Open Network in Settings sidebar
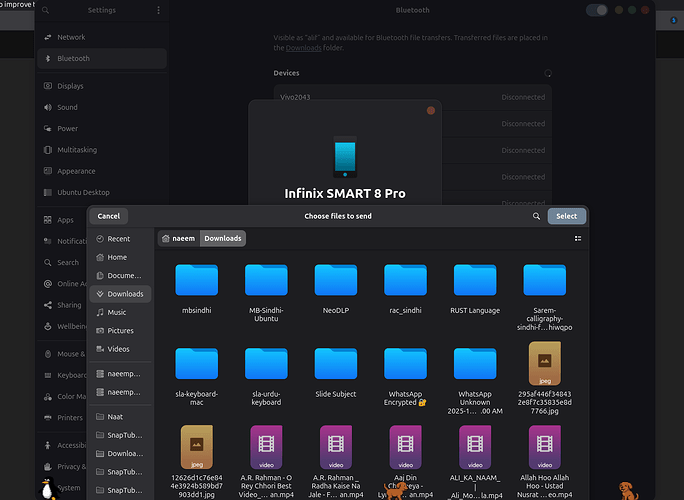 (x=102, y=37)
